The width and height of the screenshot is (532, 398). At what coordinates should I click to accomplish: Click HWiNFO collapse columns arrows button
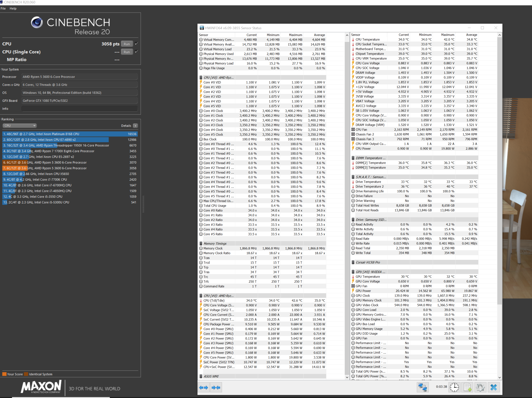pyautogui.click(x=216, y=387)
